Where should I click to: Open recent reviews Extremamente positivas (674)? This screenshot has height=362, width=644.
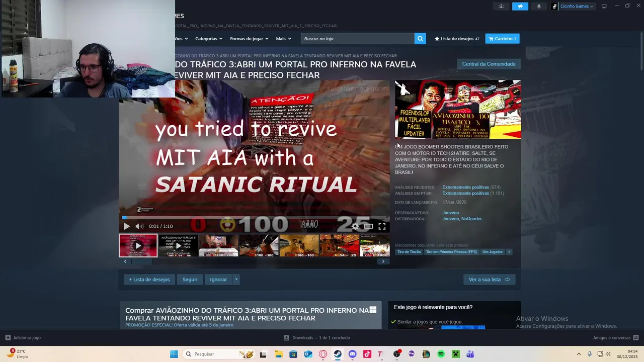tap(471, 187)
